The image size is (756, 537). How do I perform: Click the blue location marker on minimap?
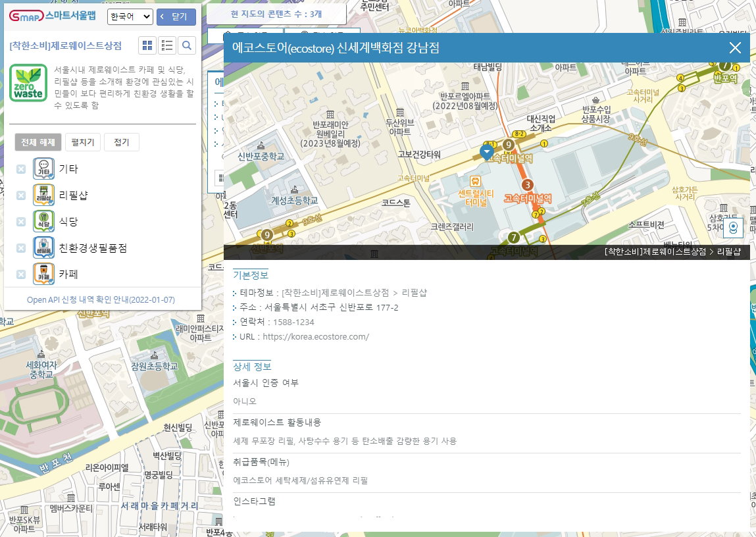click(x=486, y=152)
